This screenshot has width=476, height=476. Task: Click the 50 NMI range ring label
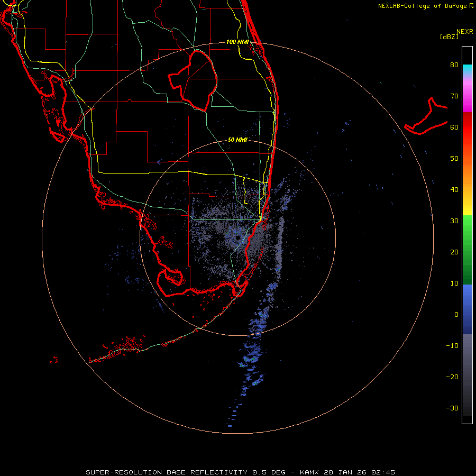click(x=237, y=140)
